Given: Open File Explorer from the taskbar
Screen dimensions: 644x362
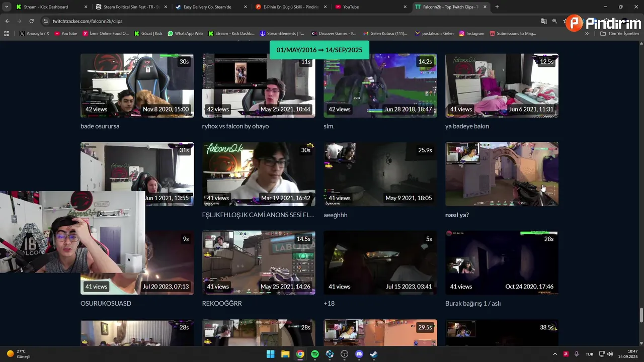Looking at the screenshot, I should [285, 354].
